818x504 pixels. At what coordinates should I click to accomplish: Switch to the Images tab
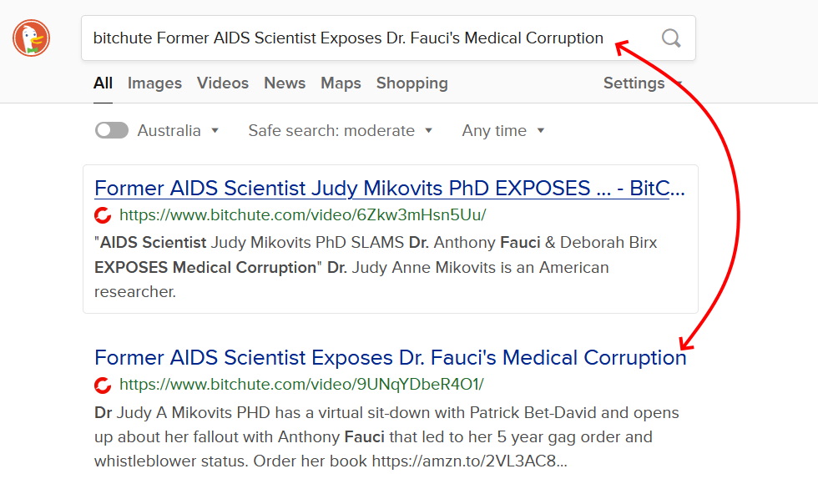coord(154,83)
